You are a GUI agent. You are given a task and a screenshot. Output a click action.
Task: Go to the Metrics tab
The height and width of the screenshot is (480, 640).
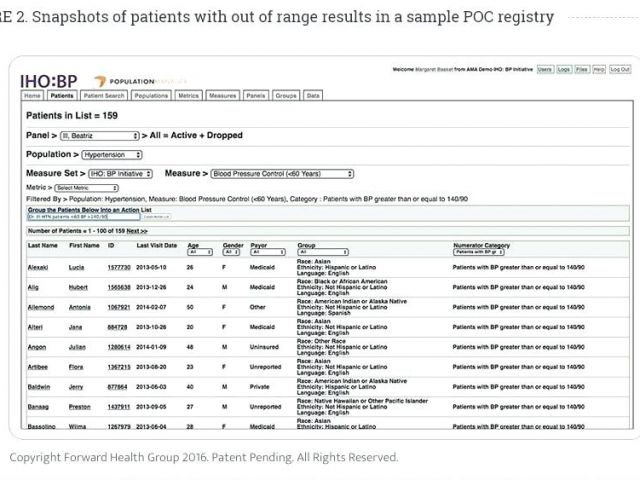click(x=189, y=96)
